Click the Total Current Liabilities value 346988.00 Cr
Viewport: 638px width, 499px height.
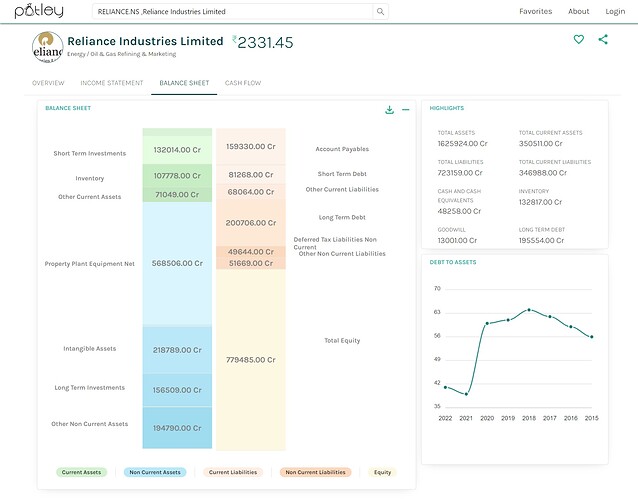click(543, 173)
